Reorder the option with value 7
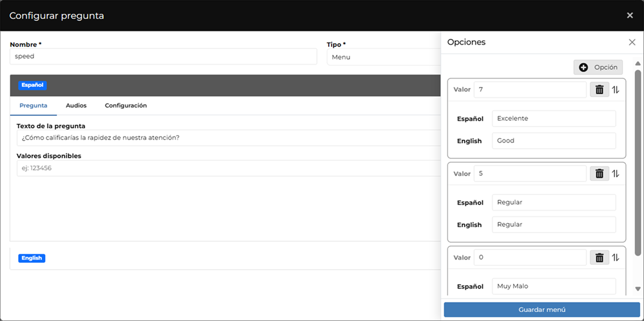Screen dimensions: 644x321 tap(616, 90)
